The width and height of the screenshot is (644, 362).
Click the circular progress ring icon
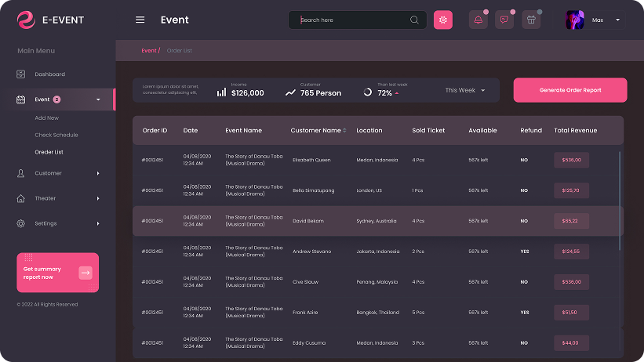[368, 92]
